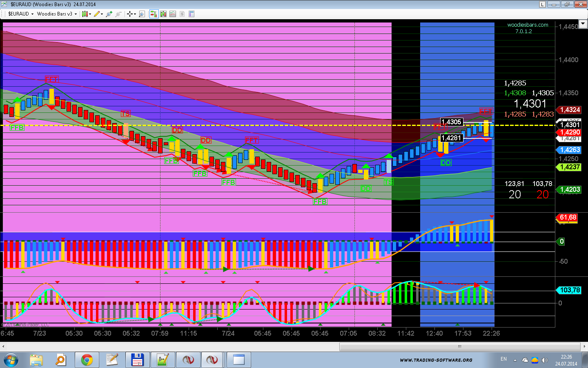588x368 pixels.
Task: Click the EN language indicator in tray
Action: coord(503,359)
